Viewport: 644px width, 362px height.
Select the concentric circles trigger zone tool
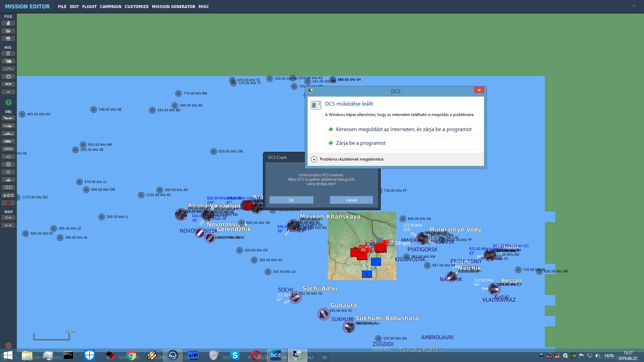8,164
